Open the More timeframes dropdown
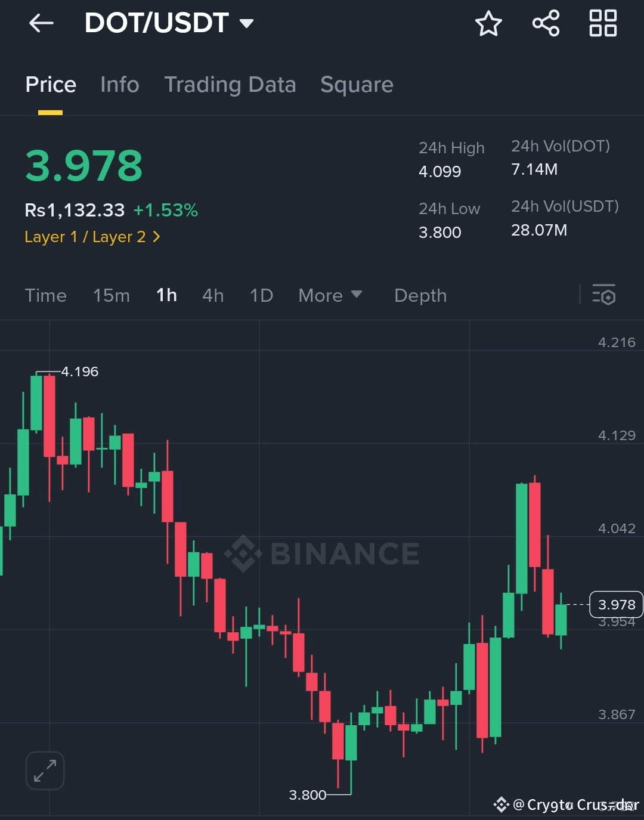 coord(330,295)
